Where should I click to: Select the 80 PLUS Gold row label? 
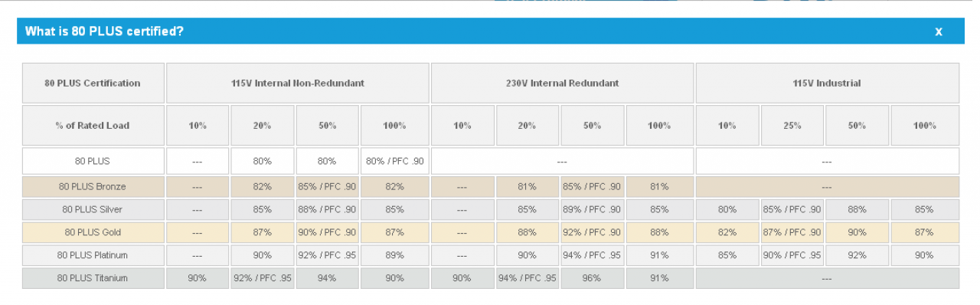(x=93, y=232)
